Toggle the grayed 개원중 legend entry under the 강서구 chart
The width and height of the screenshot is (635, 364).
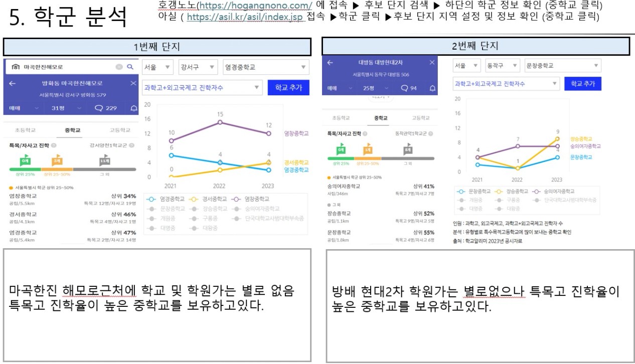click(x=162, y=219)
